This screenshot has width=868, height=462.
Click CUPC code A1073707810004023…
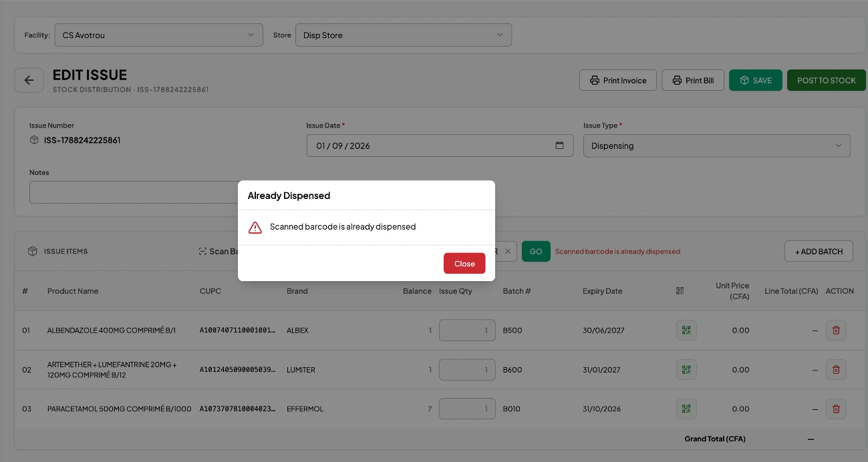238,409
